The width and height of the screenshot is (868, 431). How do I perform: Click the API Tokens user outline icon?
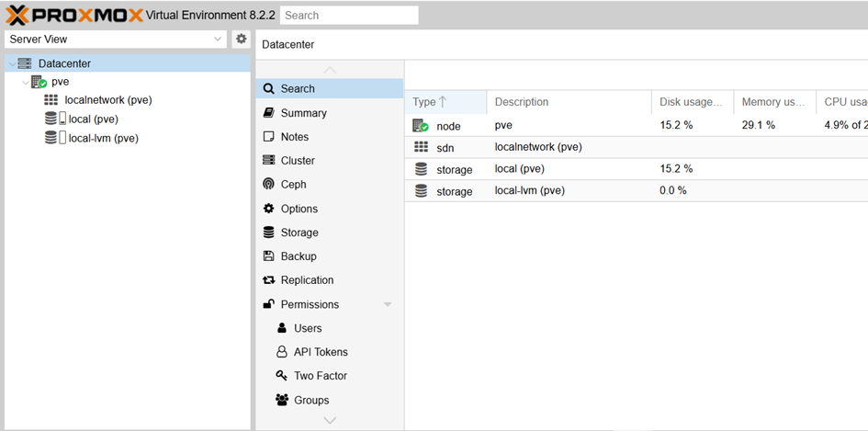tap(282, 352)
